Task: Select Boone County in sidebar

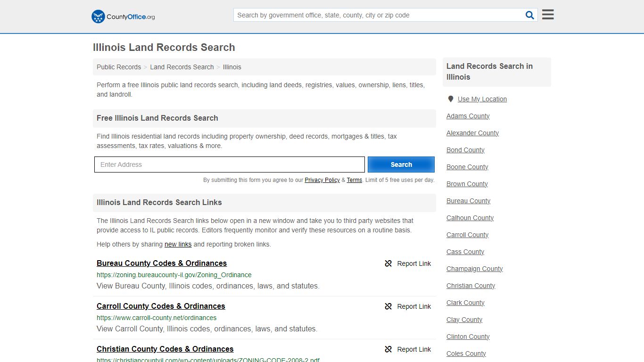Action: 467,167
